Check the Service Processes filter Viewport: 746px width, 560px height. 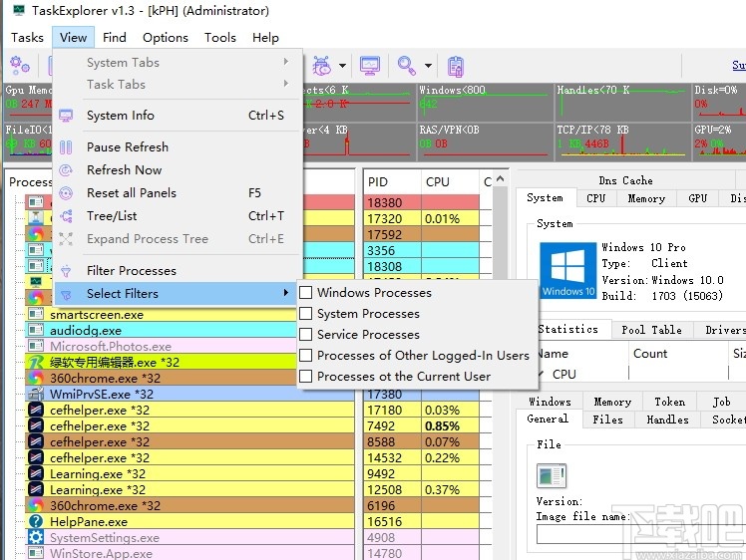pos(307,335)
